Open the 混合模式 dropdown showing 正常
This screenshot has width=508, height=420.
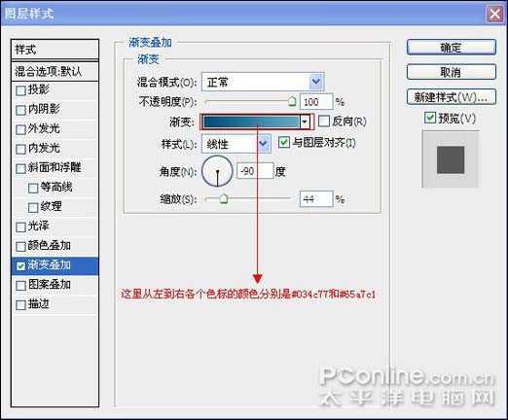pyautogui.click(x=316, y=82)
